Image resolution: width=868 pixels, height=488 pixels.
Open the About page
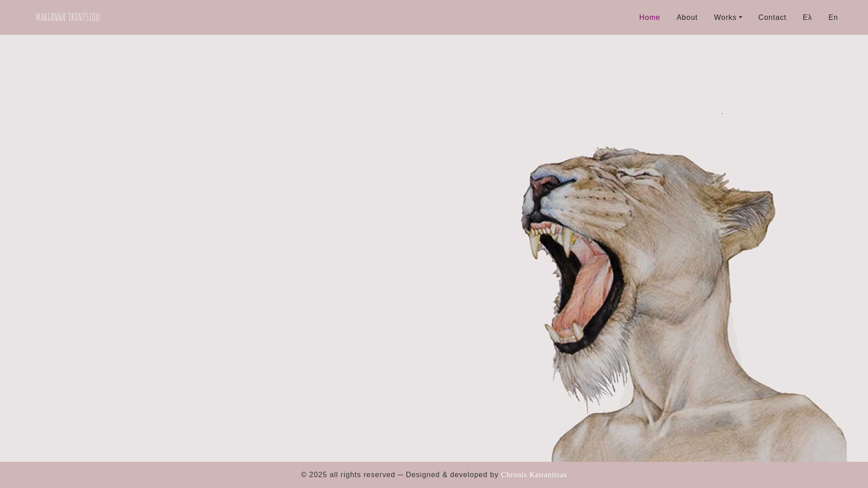[687, 18]
